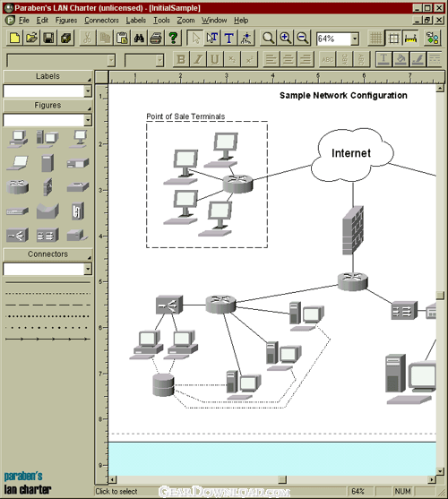This screenshot has height=499, width=448.
Task: Toggle the yellow ruler display button
Action: pos(410,39)
